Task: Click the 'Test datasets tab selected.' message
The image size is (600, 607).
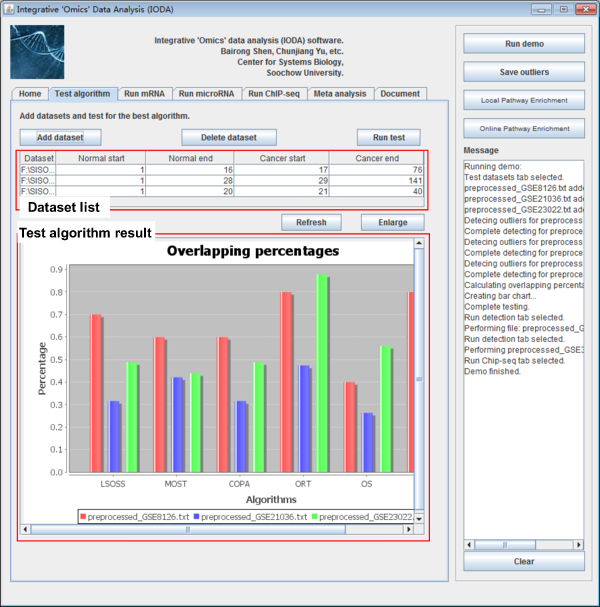Action: click(514, 177)
